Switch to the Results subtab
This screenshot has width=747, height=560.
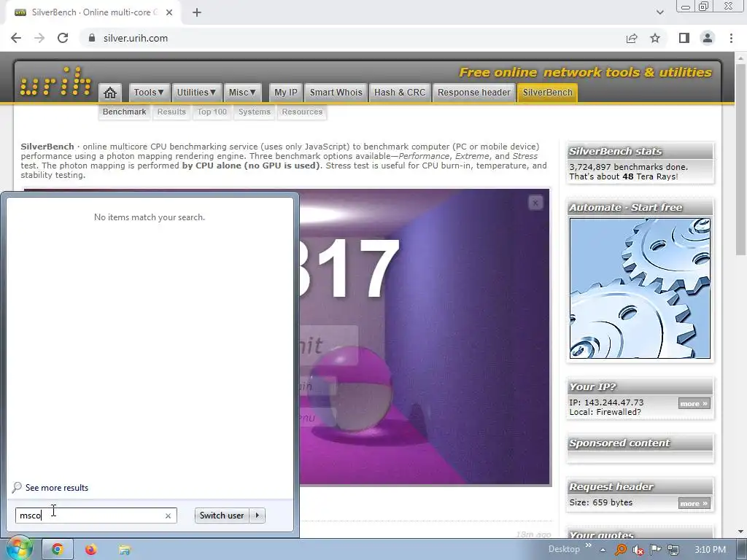point(171,112)
